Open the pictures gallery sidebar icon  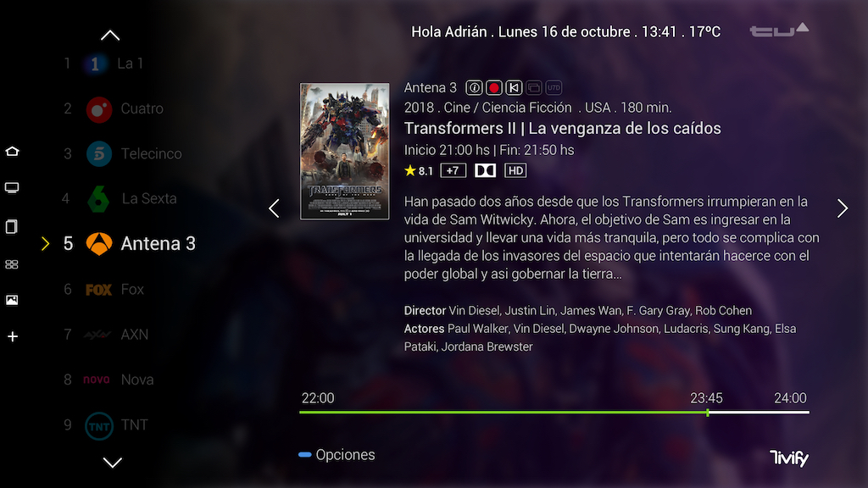[12, 300]
